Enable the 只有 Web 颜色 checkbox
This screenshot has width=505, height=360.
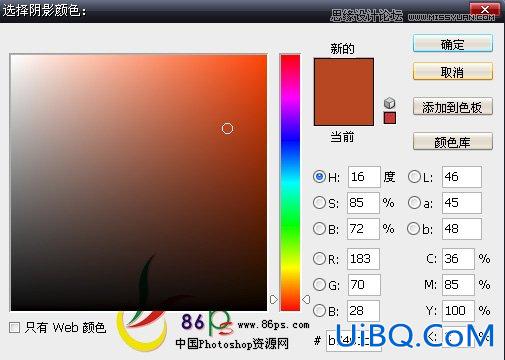coord(14,327)
